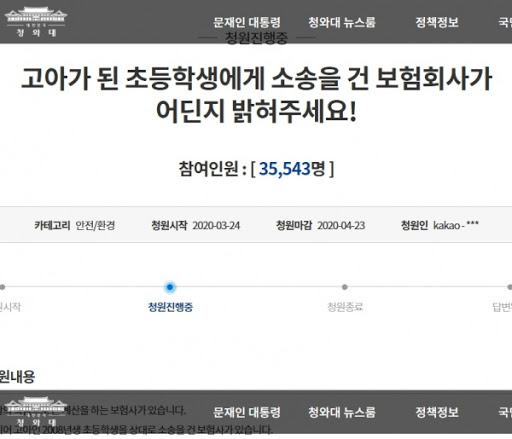Open the 정책정보 menu in top bar

click(x=437, y=22)
